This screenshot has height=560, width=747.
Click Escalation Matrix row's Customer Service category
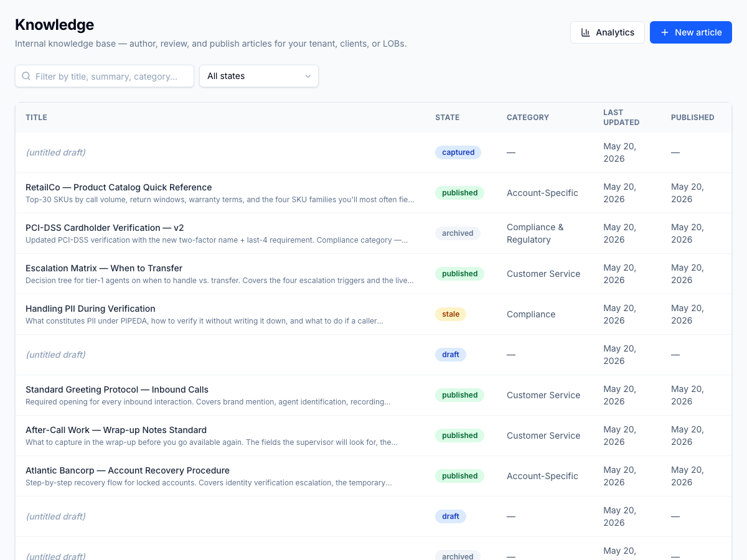point(543,274)
